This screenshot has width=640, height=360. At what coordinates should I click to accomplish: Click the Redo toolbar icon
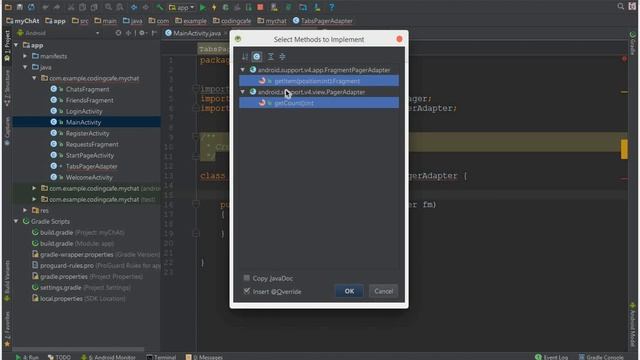tap(57, 7)
